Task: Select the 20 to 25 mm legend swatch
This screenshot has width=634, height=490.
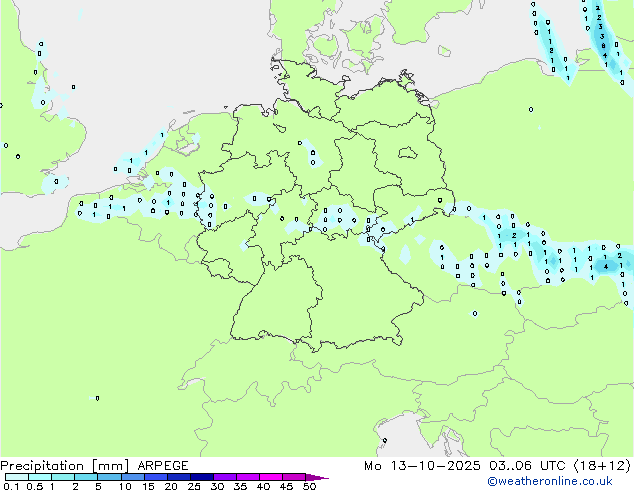Action: (179, 477)
